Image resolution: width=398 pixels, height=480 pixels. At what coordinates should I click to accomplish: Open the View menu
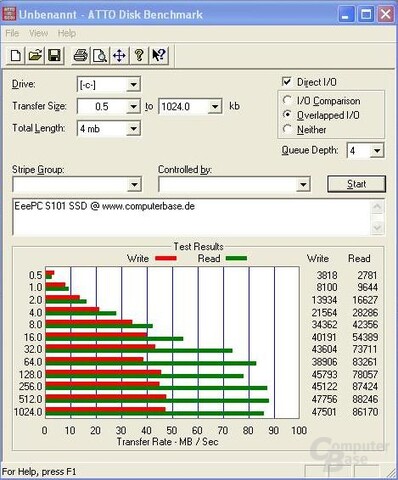[x=38, y=33]
